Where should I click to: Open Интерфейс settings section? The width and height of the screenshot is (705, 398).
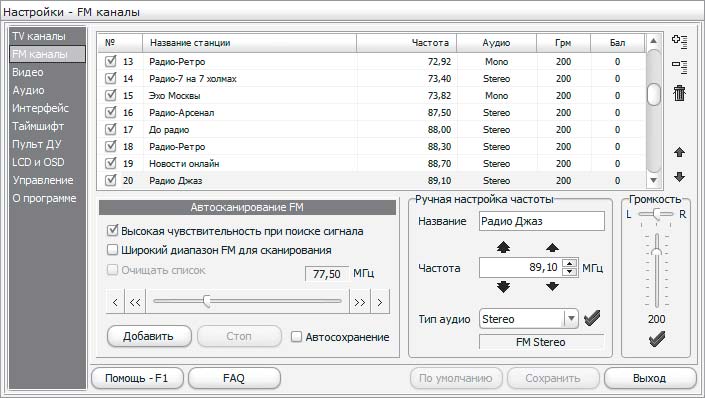tap(40, 108)
